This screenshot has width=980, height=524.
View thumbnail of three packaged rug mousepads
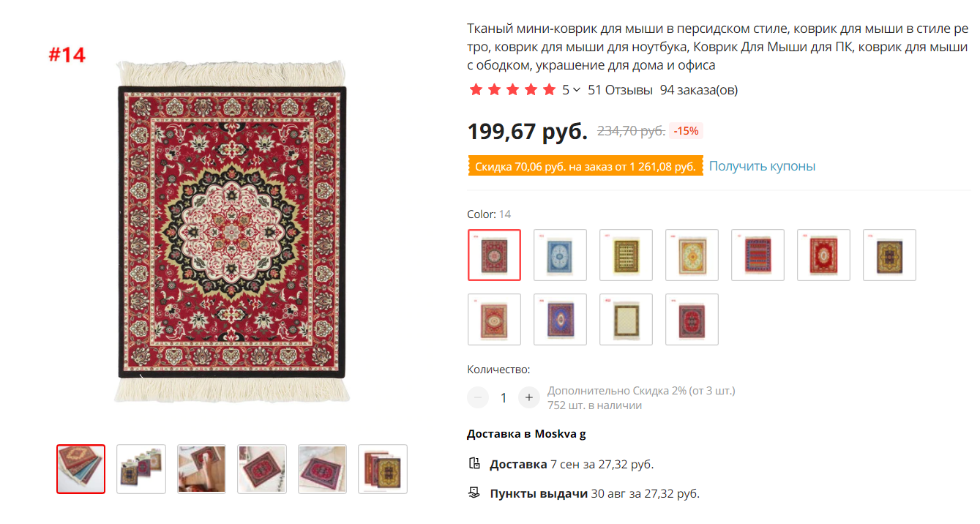[141, 469]
